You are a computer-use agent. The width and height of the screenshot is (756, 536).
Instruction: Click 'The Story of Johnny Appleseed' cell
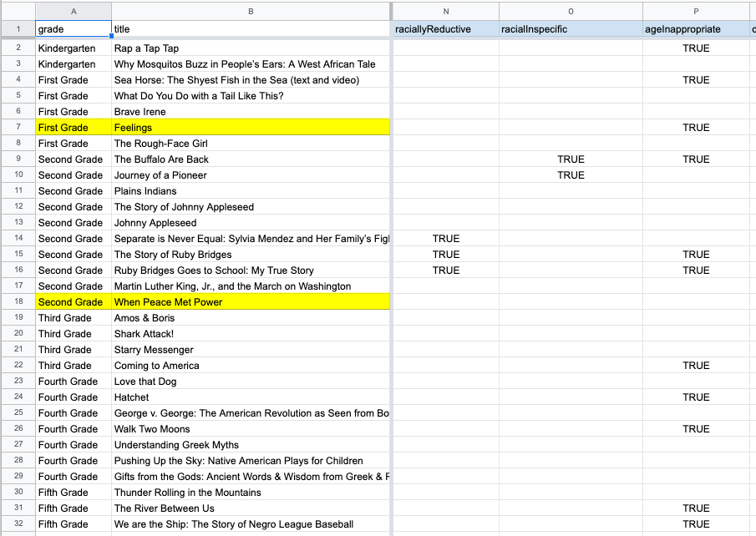pyautogui.click(x=251, y=207)
